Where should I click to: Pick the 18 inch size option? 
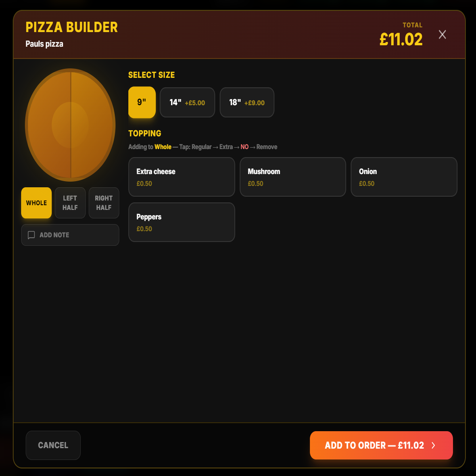point(247,102)
